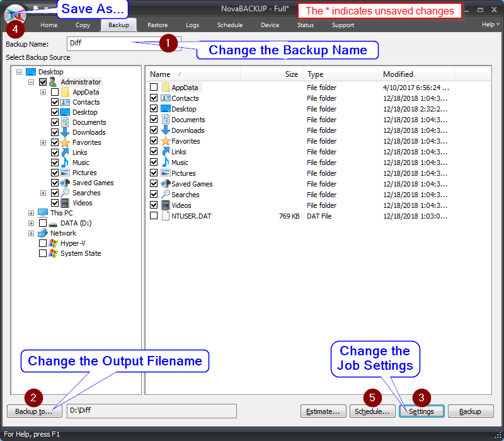Uncheck Music checkbox in the tree
504x441 pixels.
[55, 163]
